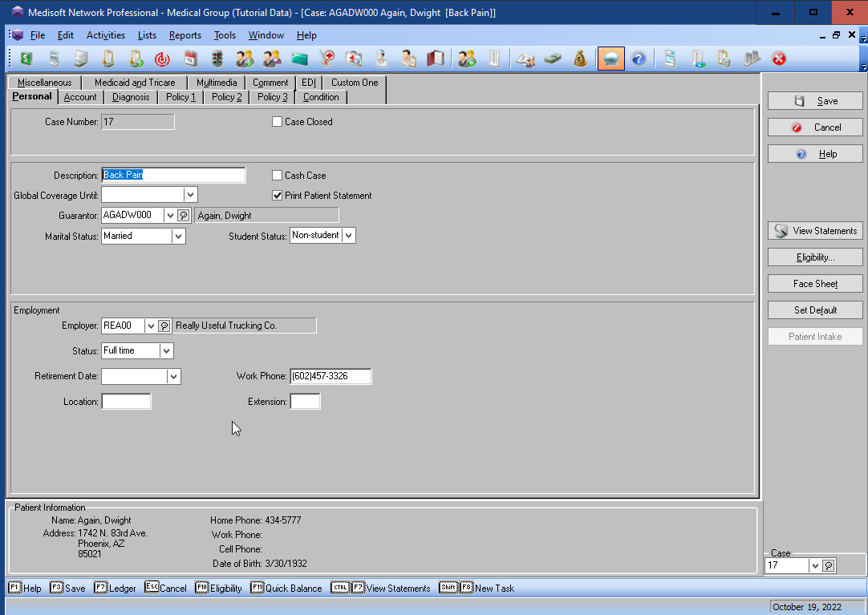Open Claim Management from the toolbar

pos(54,59)
